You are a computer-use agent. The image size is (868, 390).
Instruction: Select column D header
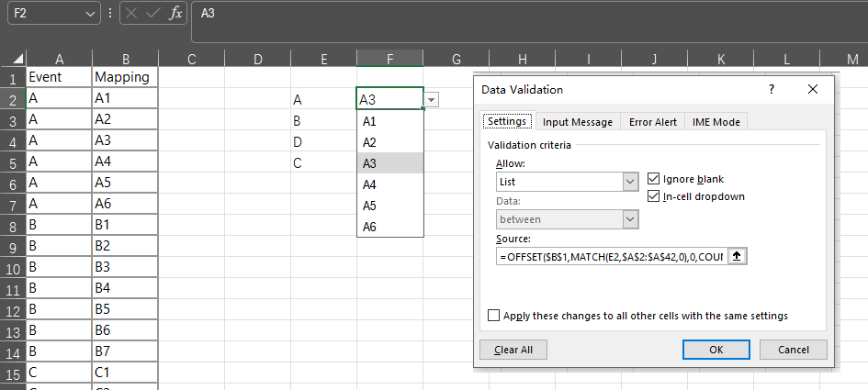coord(257,59)
